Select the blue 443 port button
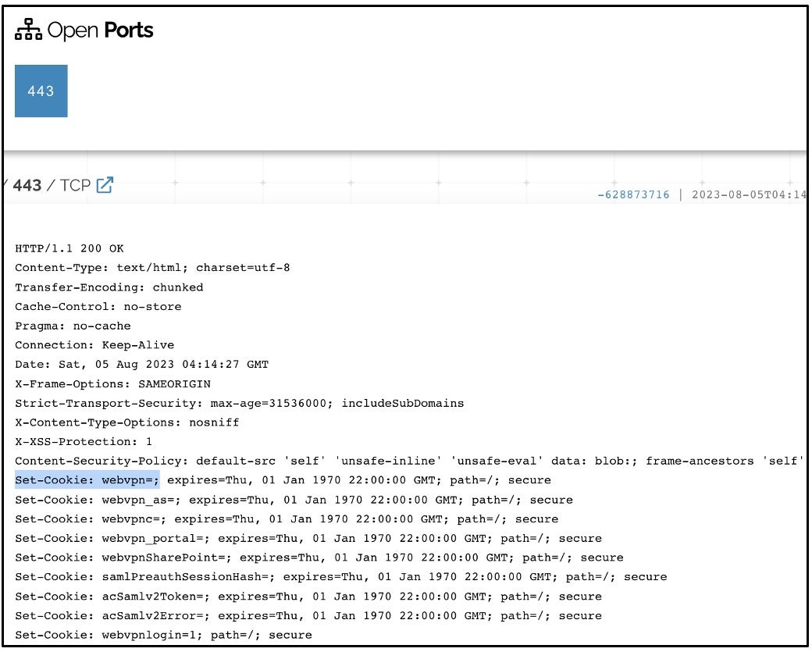 (x=41, y=91)
